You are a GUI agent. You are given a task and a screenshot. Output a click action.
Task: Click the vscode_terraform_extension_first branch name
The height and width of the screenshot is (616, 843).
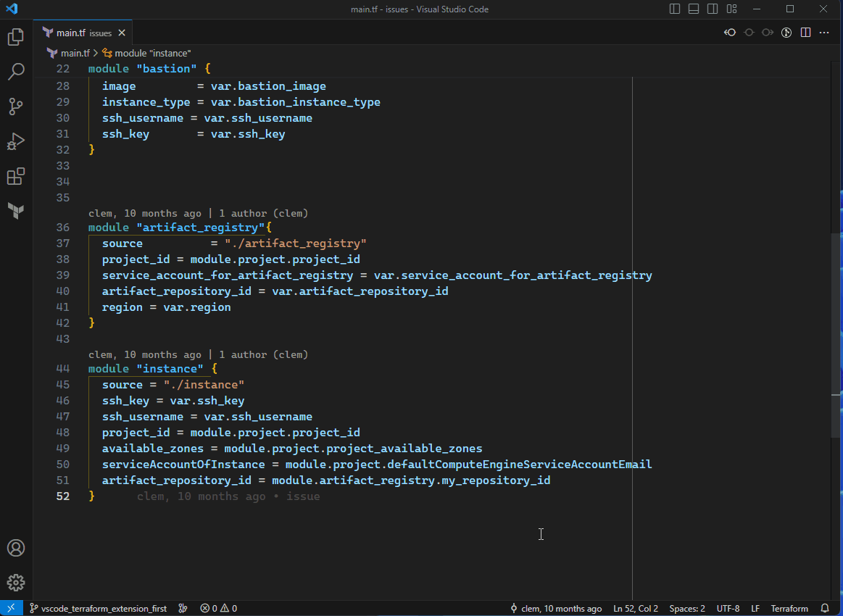tap(98, 608)
